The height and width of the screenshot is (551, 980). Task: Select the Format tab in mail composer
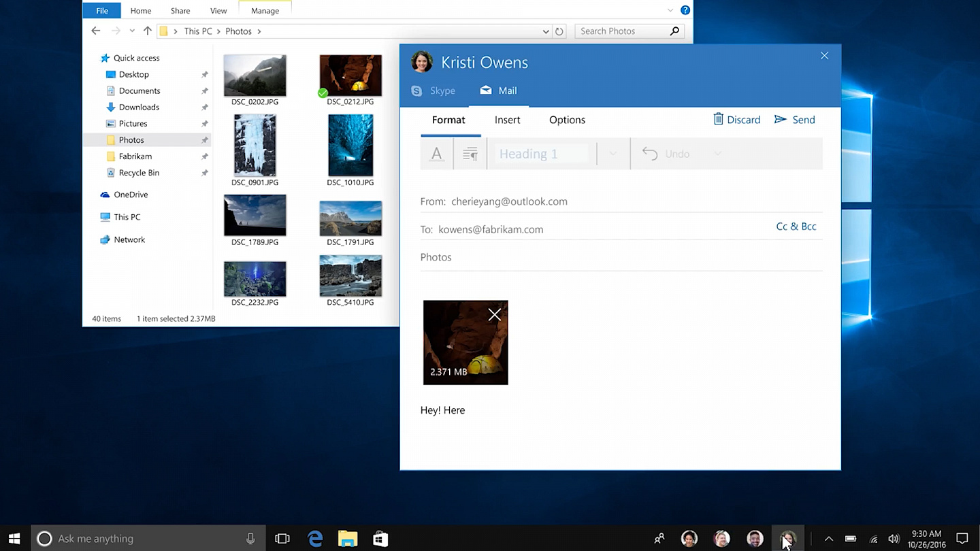coord(448,120)
